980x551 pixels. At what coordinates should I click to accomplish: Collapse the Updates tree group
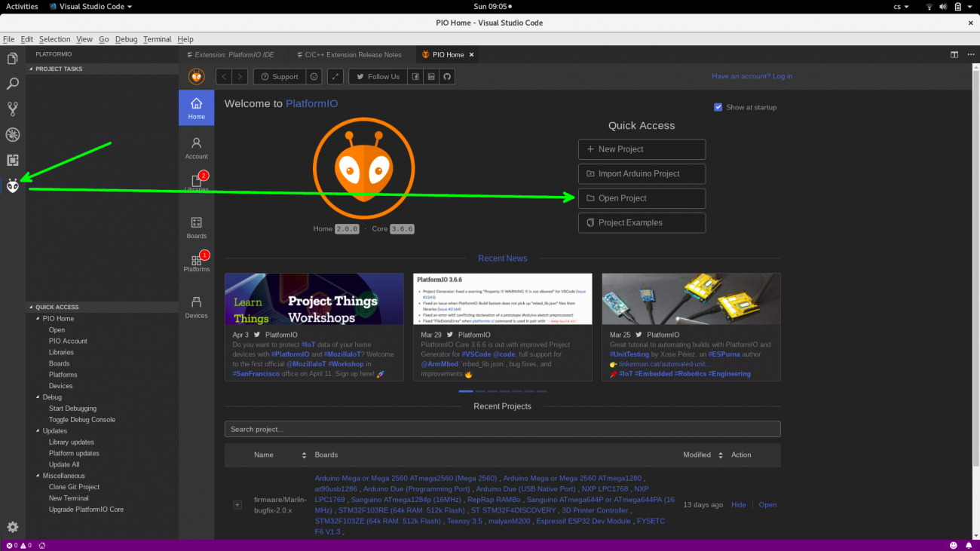click(x=38, y=431)
